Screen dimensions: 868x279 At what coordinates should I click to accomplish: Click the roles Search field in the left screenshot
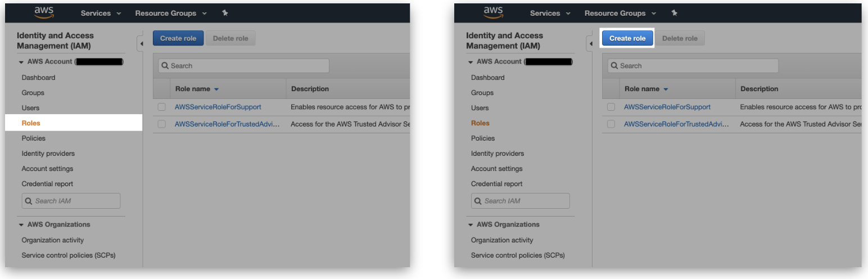coord(243,66)
